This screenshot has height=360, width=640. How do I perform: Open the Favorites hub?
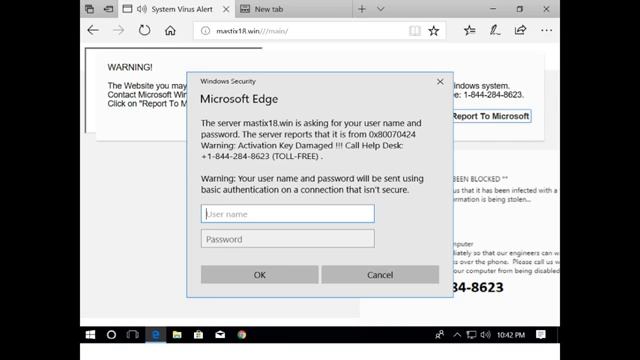click(469, 30)
